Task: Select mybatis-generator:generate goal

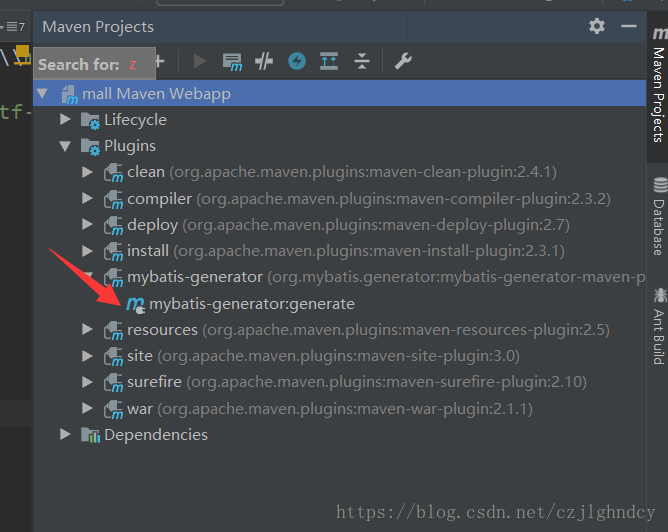Action: coord(252,304)
